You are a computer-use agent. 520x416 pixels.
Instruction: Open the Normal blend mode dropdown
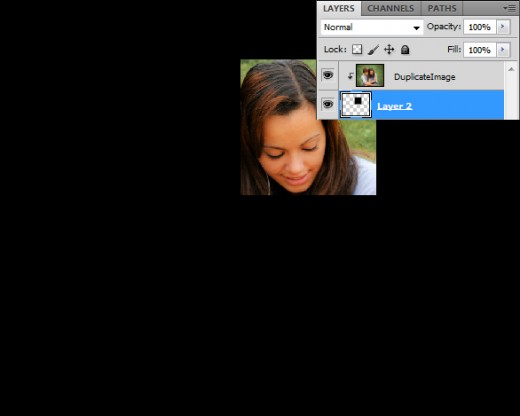click(x=372, y=27)
